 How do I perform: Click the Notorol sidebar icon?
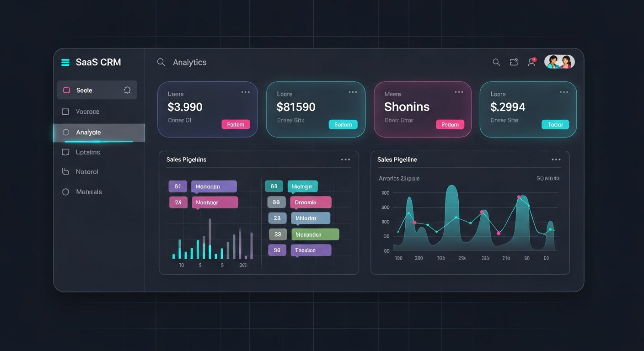click(x=65, y=172)
